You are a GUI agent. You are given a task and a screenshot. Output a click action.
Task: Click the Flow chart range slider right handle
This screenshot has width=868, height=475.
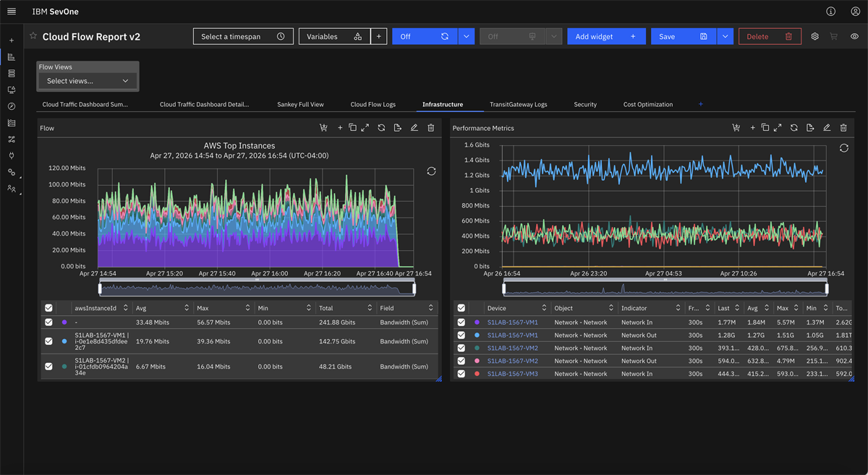tap(414, 288)
